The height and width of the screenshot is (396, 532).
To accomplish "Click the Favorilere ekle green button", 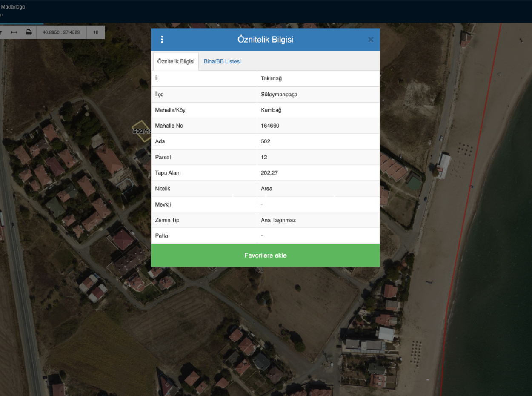I will pos(265,255).
